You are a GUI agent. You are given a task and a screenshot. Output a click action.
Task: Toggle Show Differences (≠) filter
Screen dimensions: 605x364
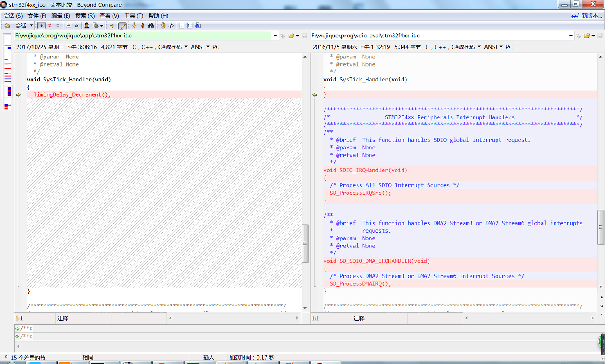(x=50, y=26)
